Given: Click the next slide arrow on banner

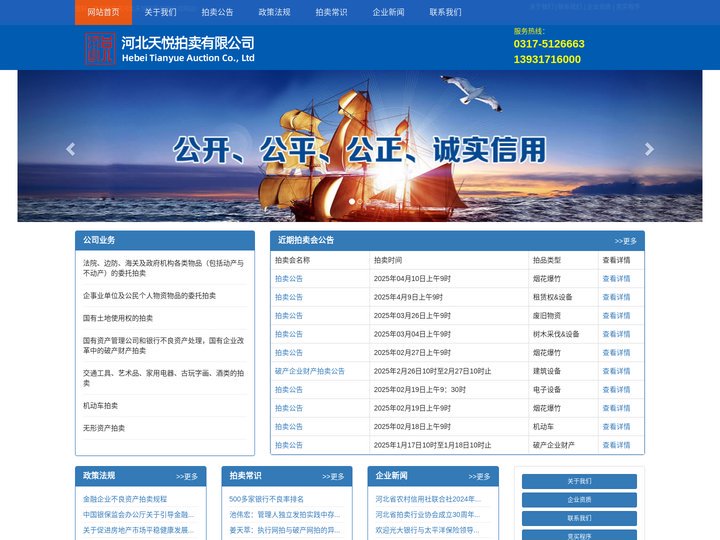Looking at the screenshot, I should tap(649, 149).
